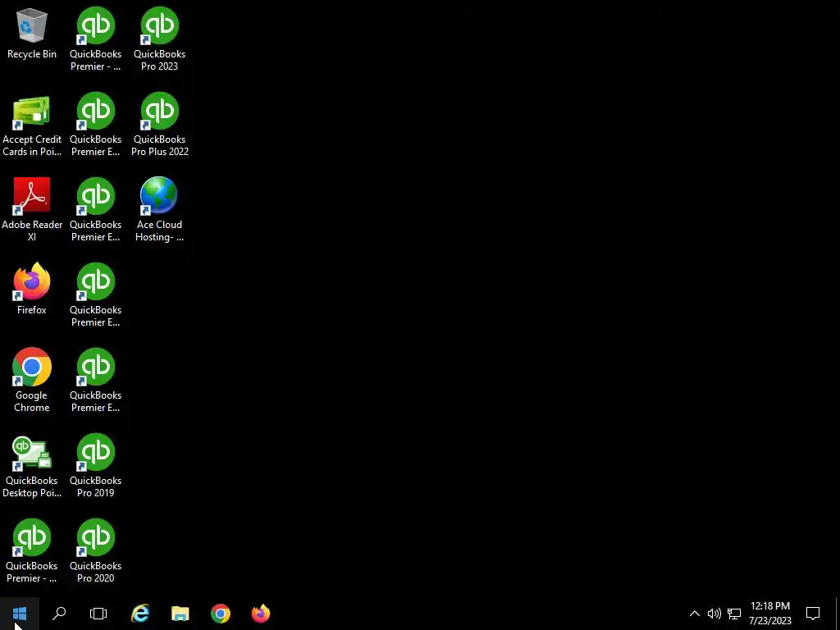Select QuickBooks Pro 2019 shortcut

(95, 466)
